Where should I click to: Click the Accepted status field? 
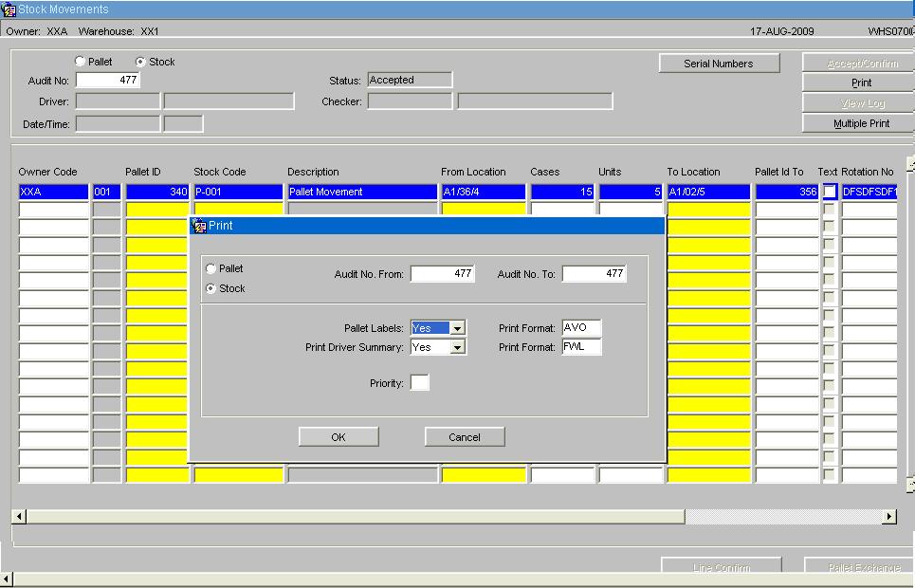pos(410,80)
